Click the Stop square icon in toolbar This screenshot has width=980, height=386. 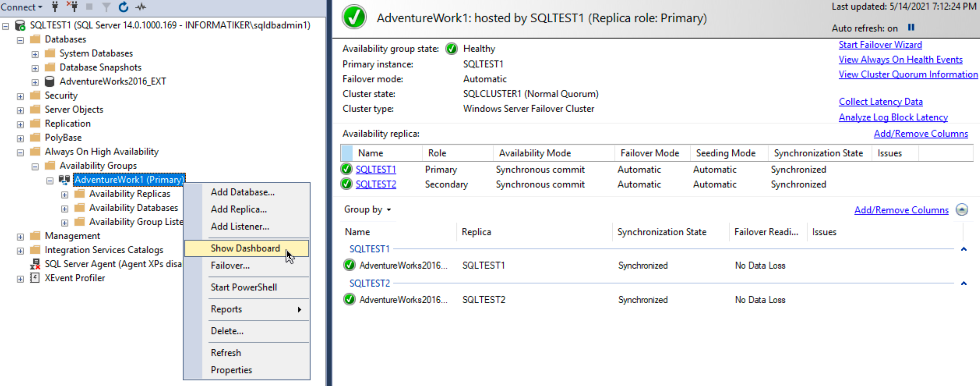click(90, 7)
